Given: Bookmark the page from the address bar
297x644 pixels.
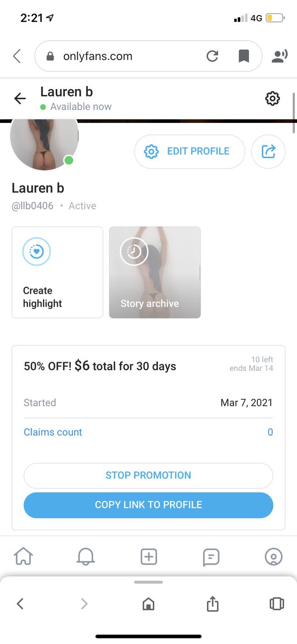Looking at the screenshot, I should (243, 56).
